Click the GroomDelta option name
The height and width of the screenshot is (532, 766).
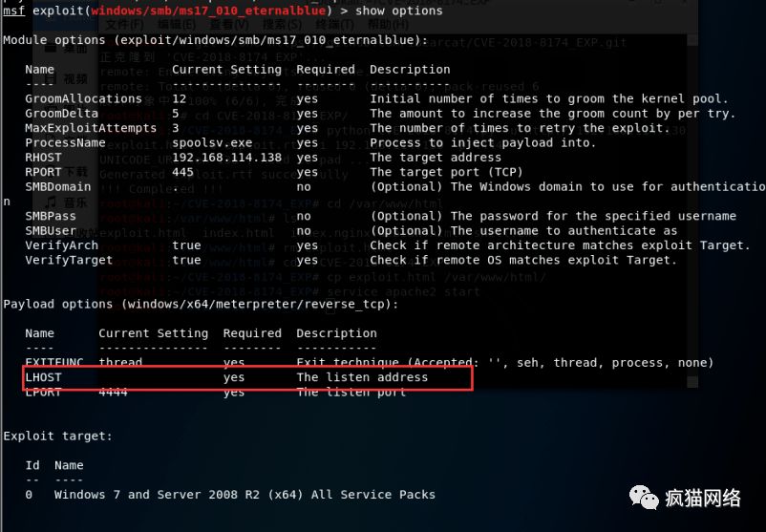pyautogui.click(x=61, y=114)
